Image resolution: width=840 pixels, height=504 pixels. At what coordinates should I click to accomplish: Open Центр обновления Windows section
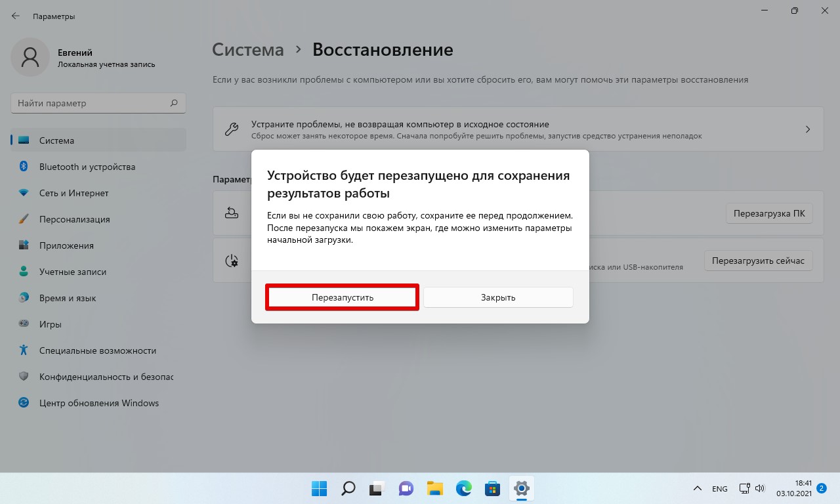[x=98, y=403]
